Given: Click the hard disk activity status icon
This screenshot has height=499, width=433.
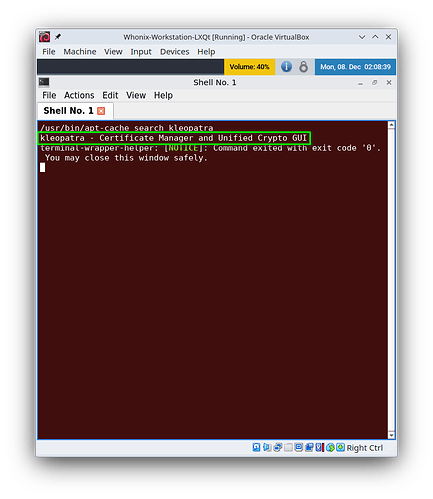Looking at the screenshot, I should 256,447.
